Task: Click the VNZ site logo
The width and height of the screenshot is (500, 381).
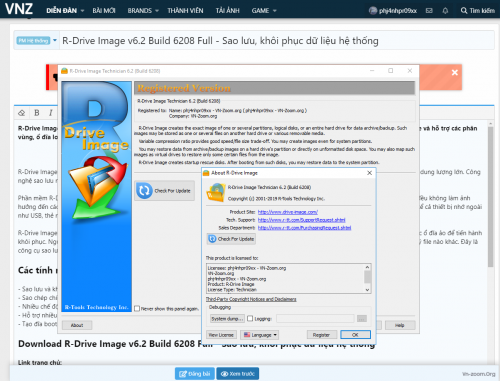Action: [x=19, y=9]
